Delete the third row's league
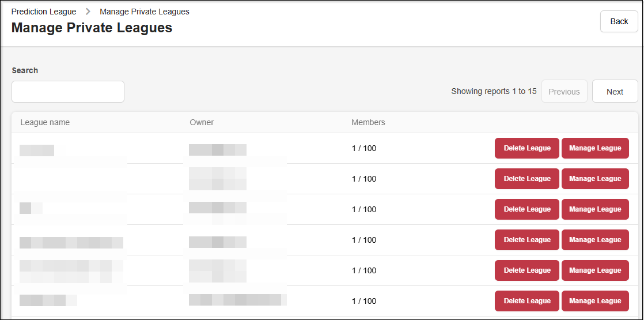 coord(526,209)
